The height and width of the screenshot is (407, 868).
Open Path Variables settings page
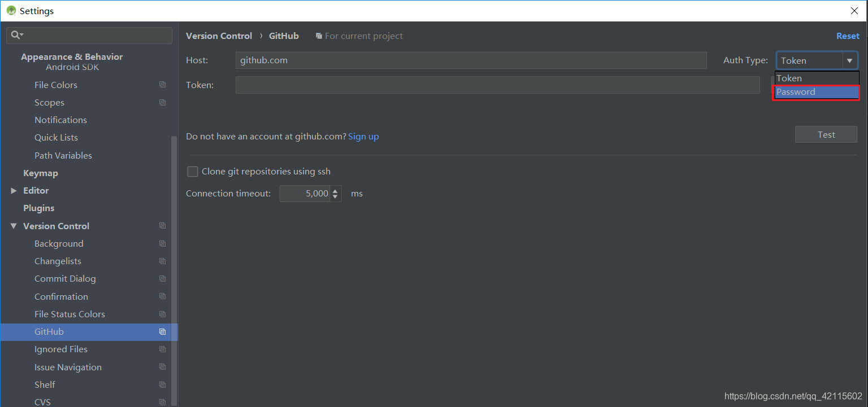63,155
